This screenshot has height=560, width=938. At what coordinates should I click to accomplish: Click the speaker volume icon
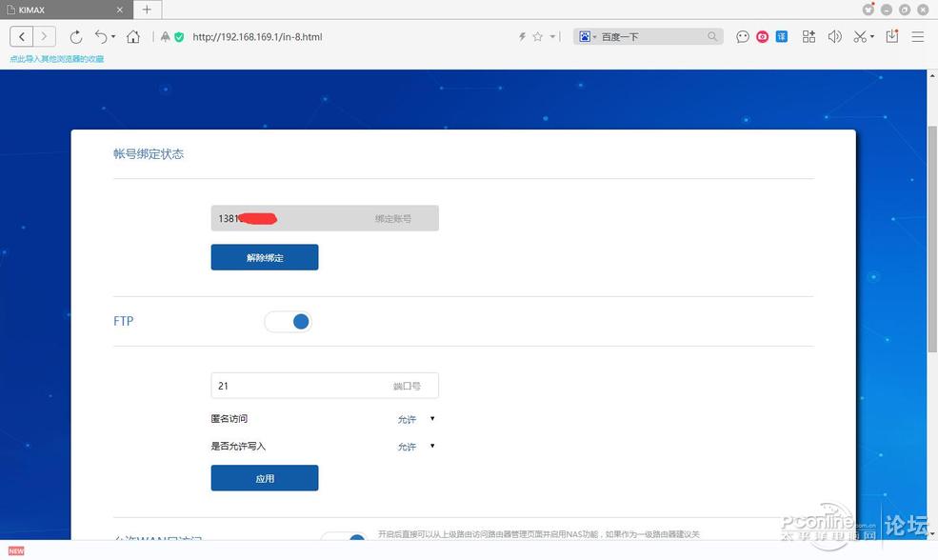tap(835, 36)
